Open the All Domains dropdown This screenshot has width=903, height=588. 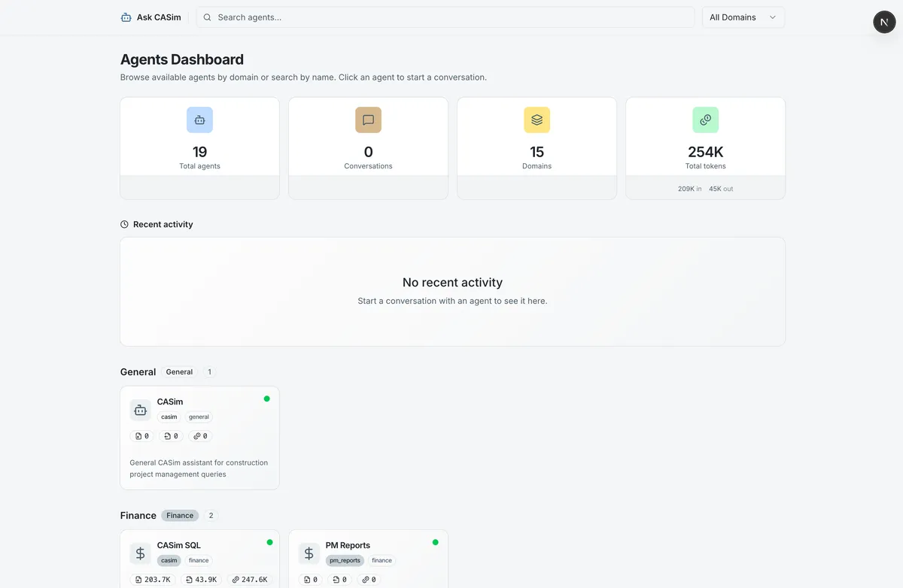743,17
